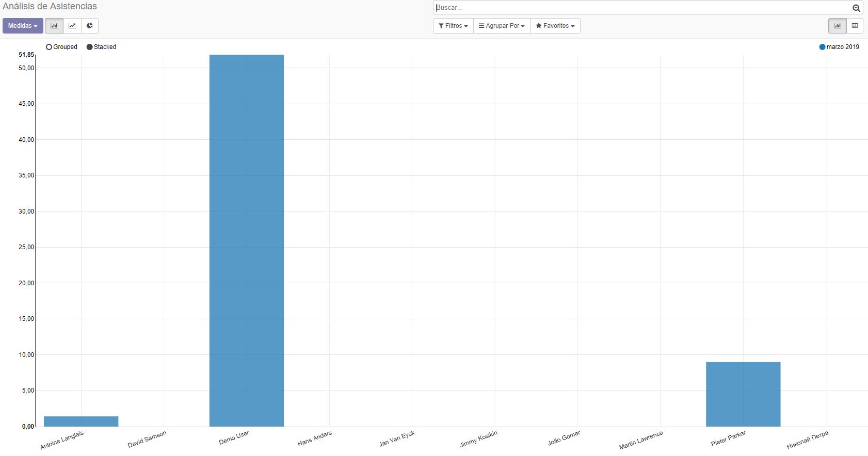Image resolution: width=868 pixels, height=456 pixels.
Task: Select the graph view icon at right
Action: pos(838,26)
